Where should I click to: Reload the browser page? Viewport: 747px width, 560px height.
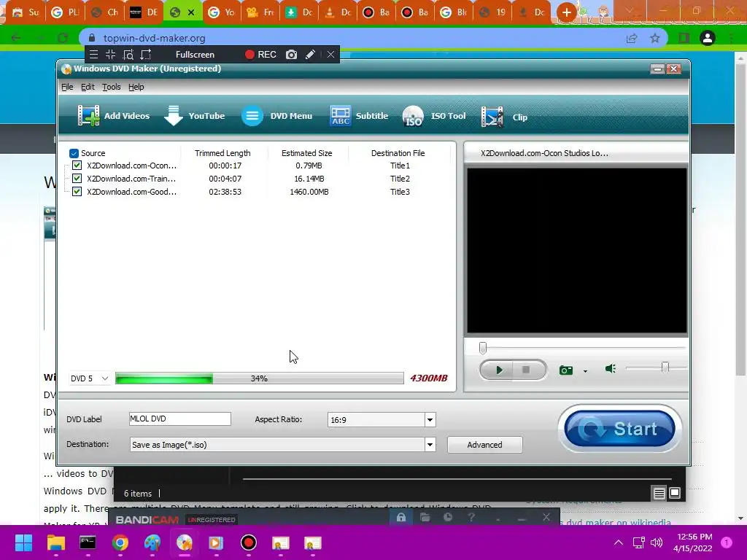pos(63,38)
